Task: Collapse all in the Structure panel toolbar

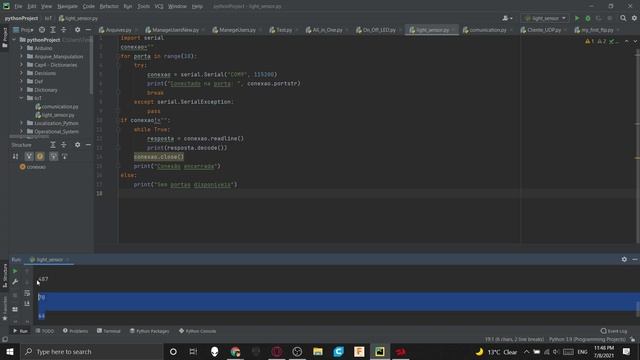Action: 64,145
